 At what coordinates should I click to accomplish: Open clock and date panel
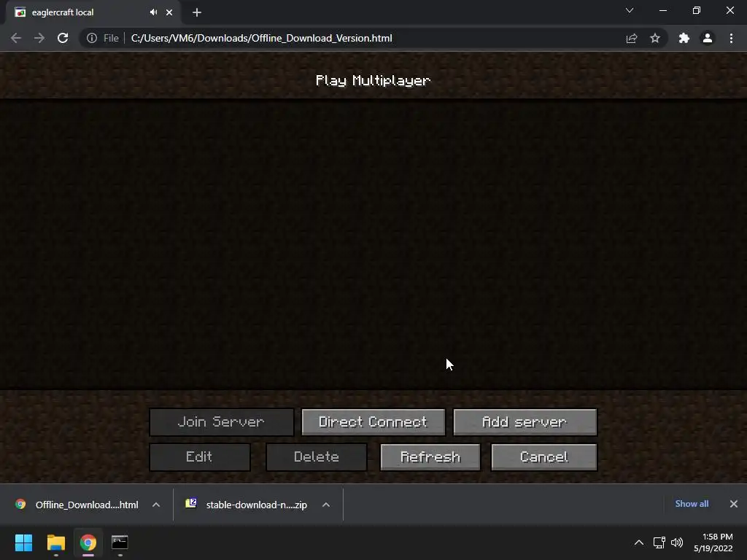point(713,542)
